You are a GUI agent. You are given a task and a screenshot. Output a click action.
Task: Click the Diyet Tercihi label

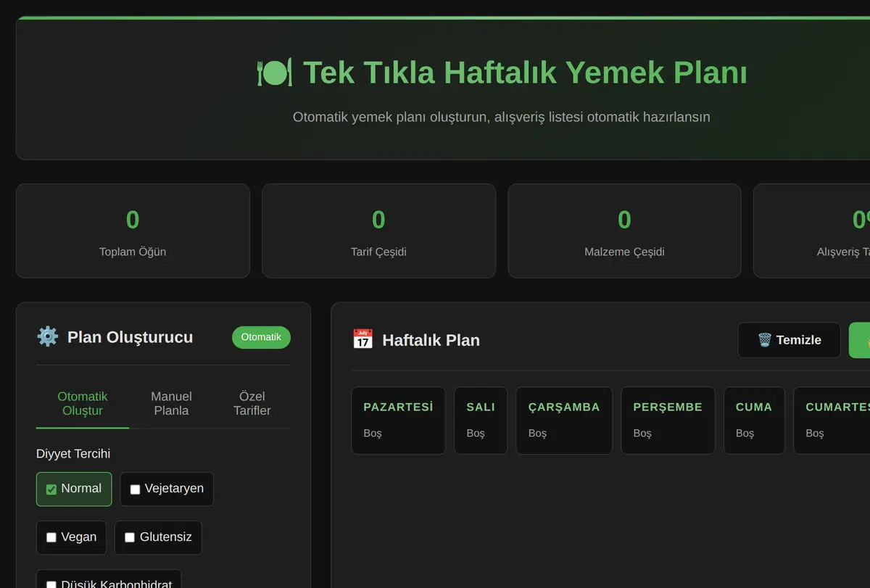coord(73,454)
